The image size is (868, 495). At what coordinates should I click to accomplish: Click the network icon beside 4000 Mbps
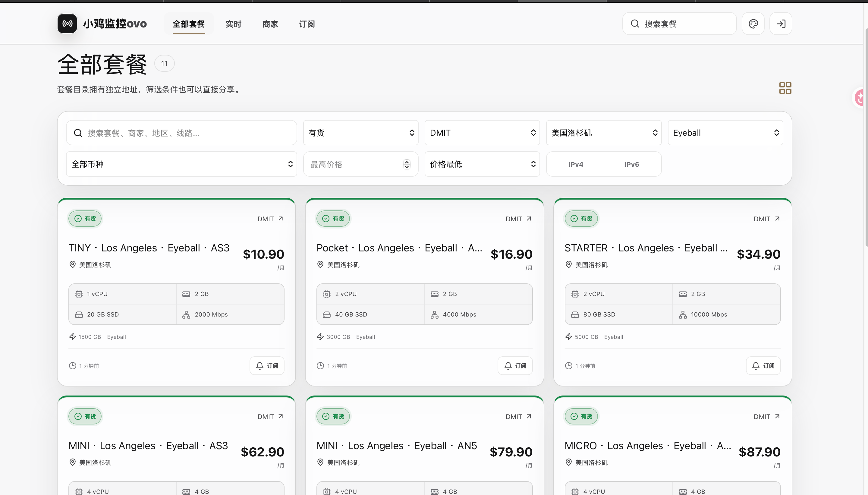click(434, 314)
